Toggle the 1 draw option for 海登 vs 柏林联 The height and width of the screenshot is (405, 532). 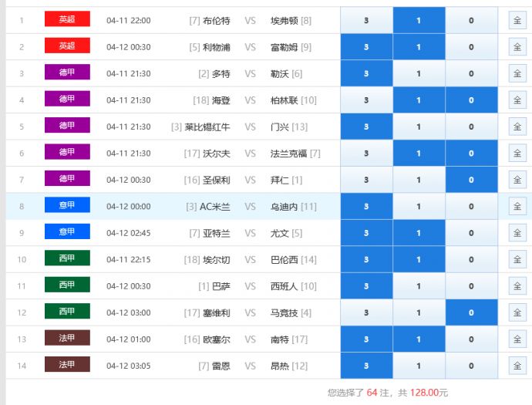click(x=419, y=100)
